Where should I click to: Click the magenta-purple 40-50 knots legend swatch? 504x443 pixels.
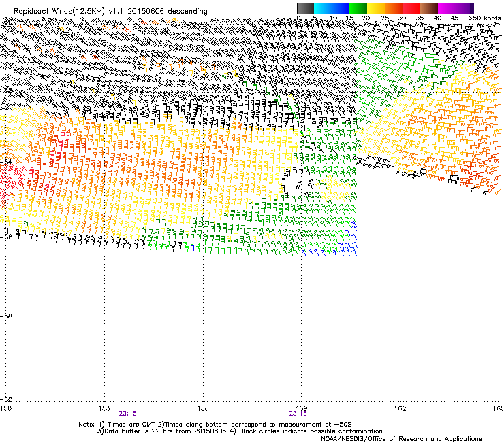point(456,8)
